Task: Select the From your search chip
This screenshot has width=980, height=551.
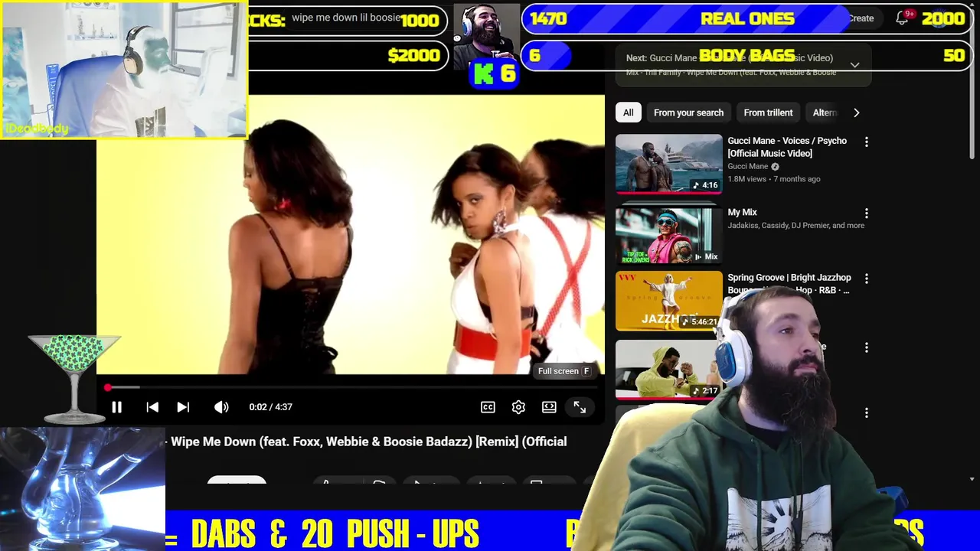Action: pyautogui.click(x=688, y=112)
